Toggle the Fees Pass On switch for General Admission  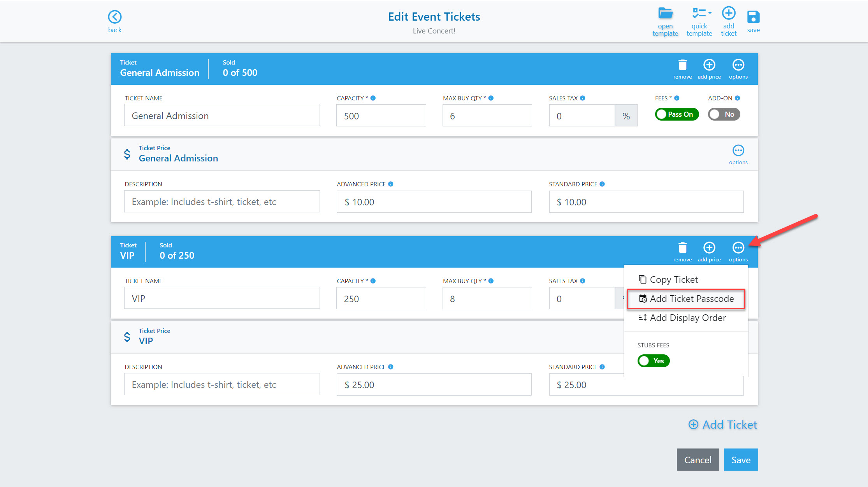(675, 114)
